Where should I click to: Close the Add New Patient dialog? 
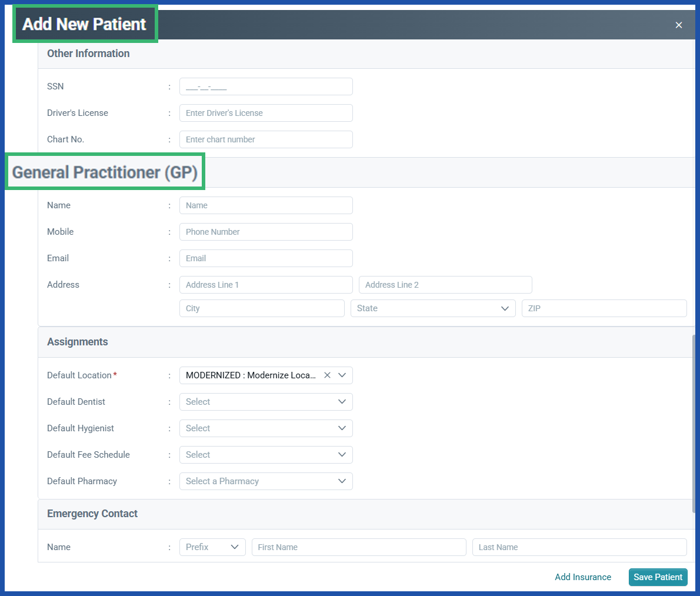(x=678, y=25)
